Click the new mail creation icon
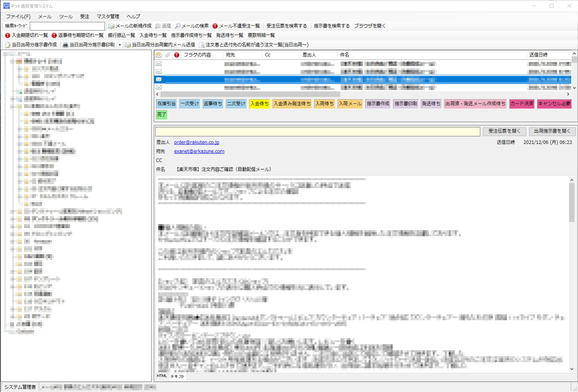 coord(111,26)
